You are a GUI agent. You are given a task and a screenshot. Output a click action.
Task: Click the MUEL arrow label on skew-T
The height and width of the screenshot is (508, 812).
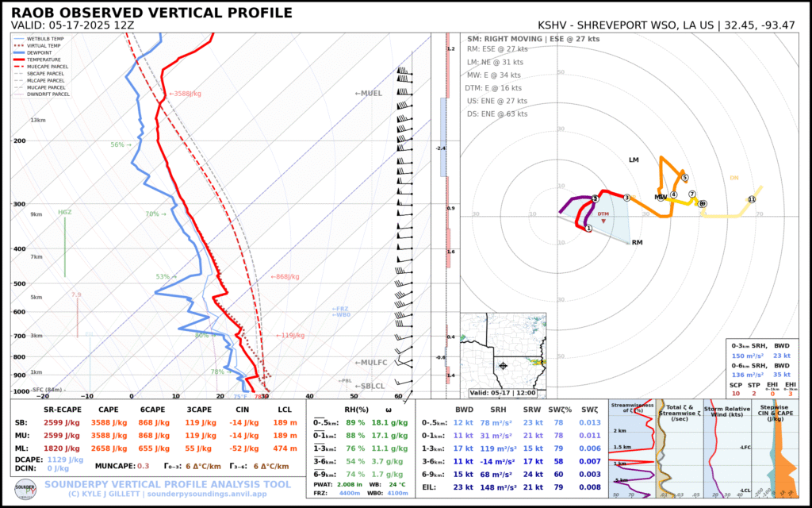[368, 94]
